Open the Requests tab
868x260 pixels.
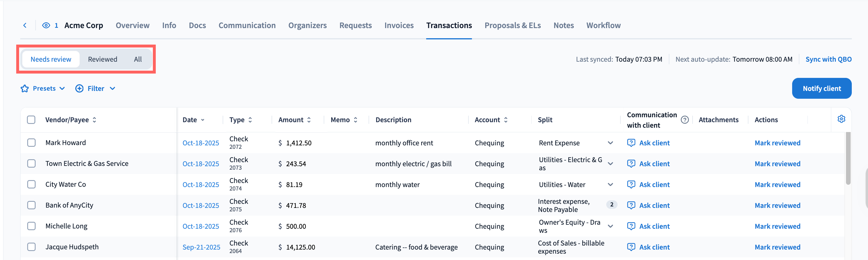(356, 25)
